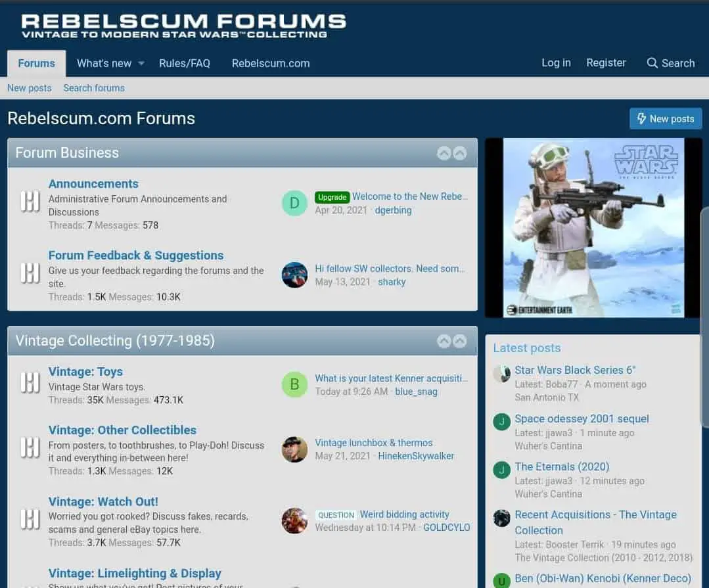
Task: Click Search forums in the sub-navigation
Action: pyautogui.click(x=94, y=88)
